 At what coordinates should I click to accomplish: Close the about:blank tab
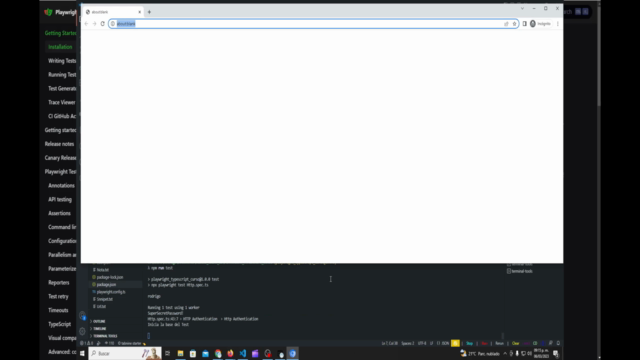click(x=139, y=12)
